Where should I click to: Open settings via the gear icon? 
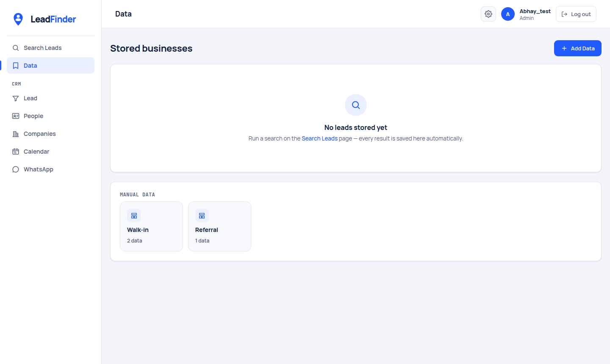[x=488, y=14]
